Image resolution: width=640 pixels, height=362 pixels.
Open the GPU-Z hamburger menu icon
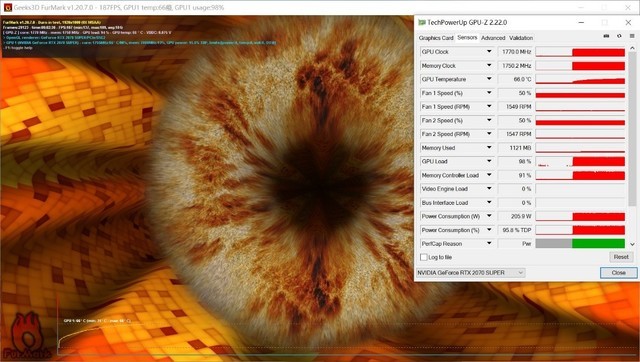click(x=632, y=36)
